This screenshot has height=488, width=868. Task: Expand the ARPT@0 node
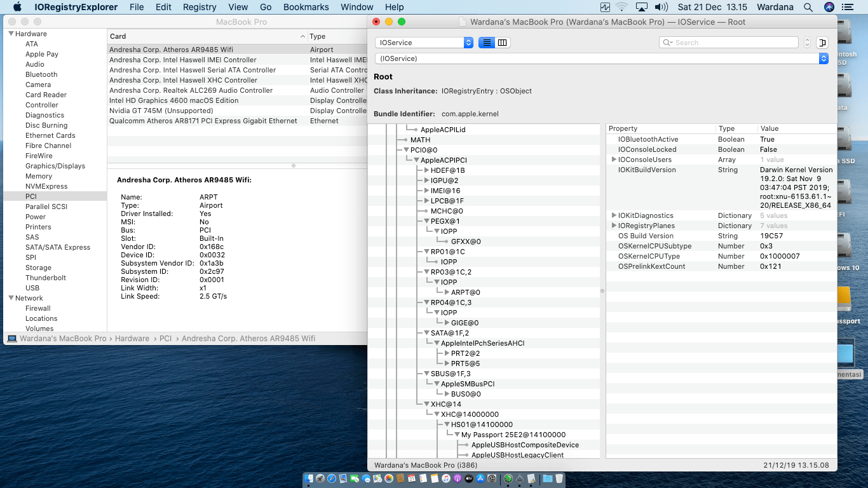click(x=447, y=292)
